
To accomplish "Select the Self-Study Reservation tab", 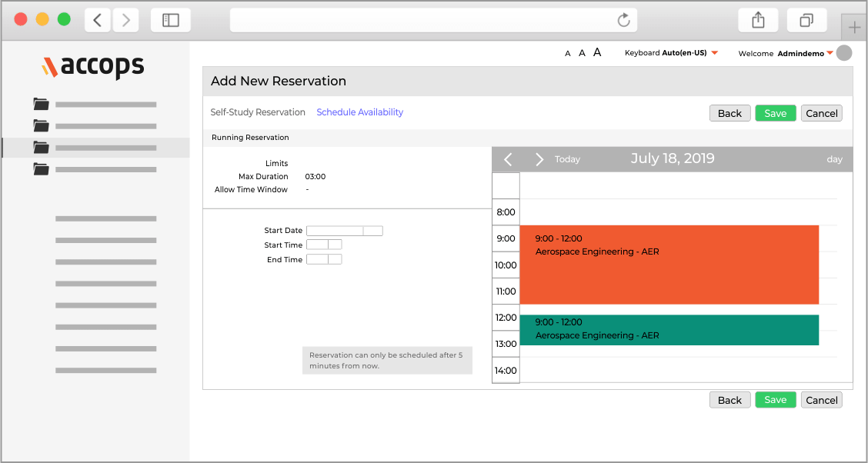I will pos(258,112).
